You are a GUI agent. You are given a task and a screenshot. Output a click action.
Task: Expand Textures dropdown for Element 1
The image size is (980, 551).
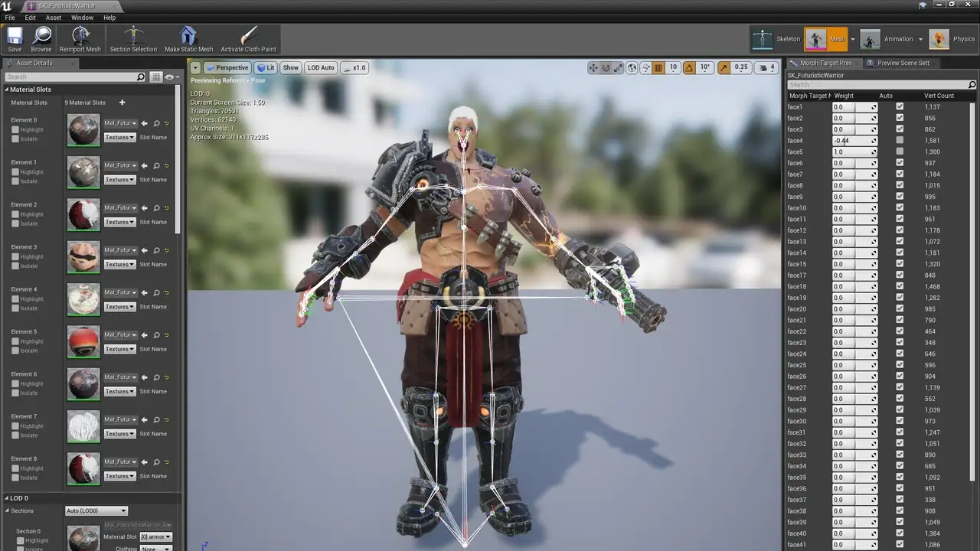[119, 180]
